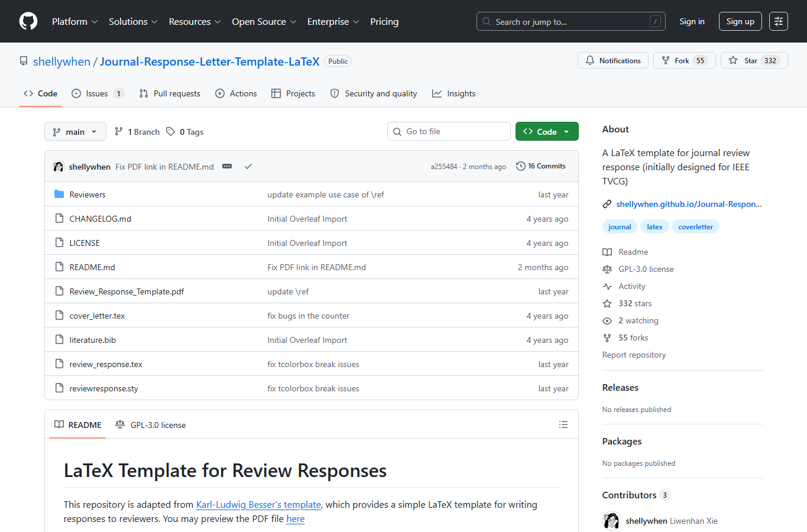Click Report repository link
The width and height of the screenshot is (807, 532).
click(634, 355)
